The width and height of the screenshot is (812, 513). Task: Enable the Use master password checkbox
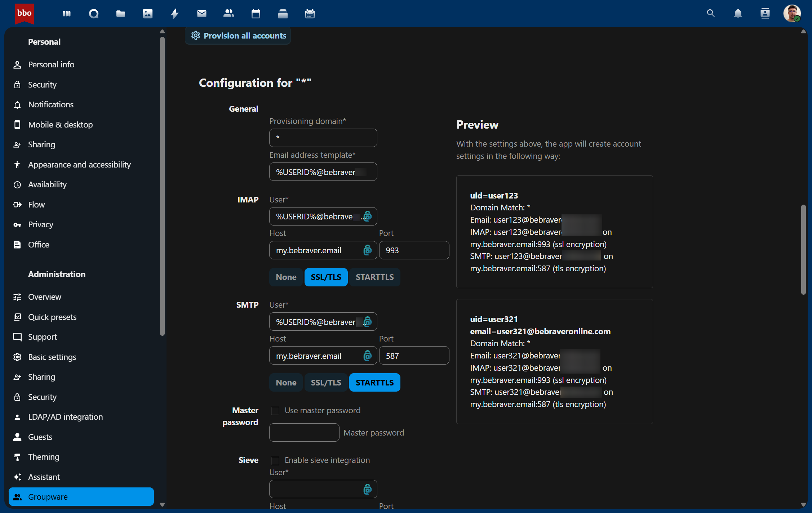coord(275,411)
